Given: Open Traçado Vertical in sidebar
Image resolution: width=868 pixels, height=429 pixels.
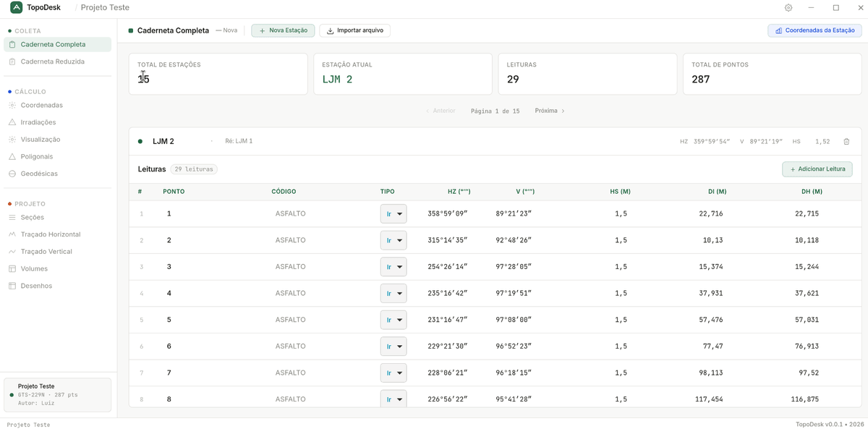Looking at the screenshot, I should [x=58, y=252].
